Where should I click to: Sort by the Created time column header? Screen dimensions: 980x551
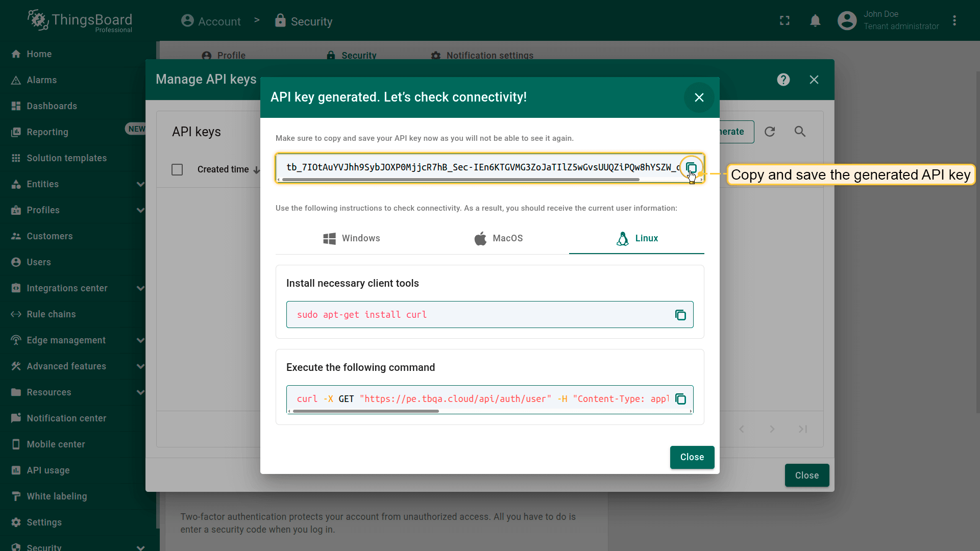pos(223,169)
